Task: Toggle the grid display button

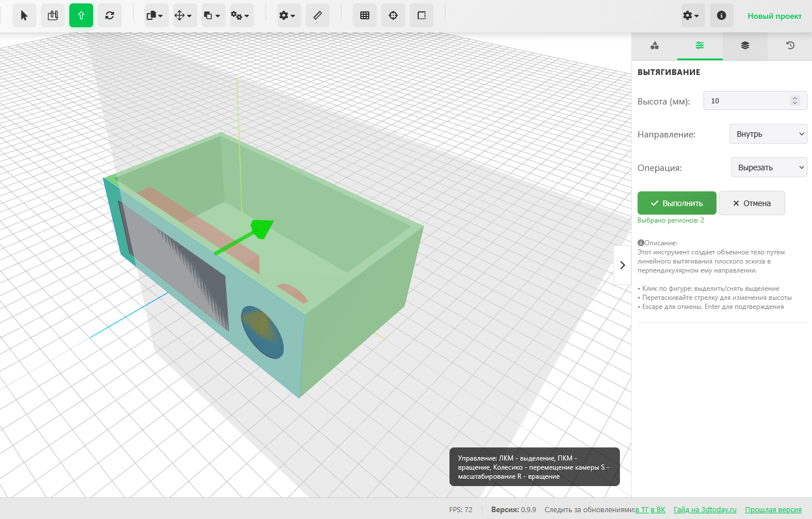Action: point(365,15)
